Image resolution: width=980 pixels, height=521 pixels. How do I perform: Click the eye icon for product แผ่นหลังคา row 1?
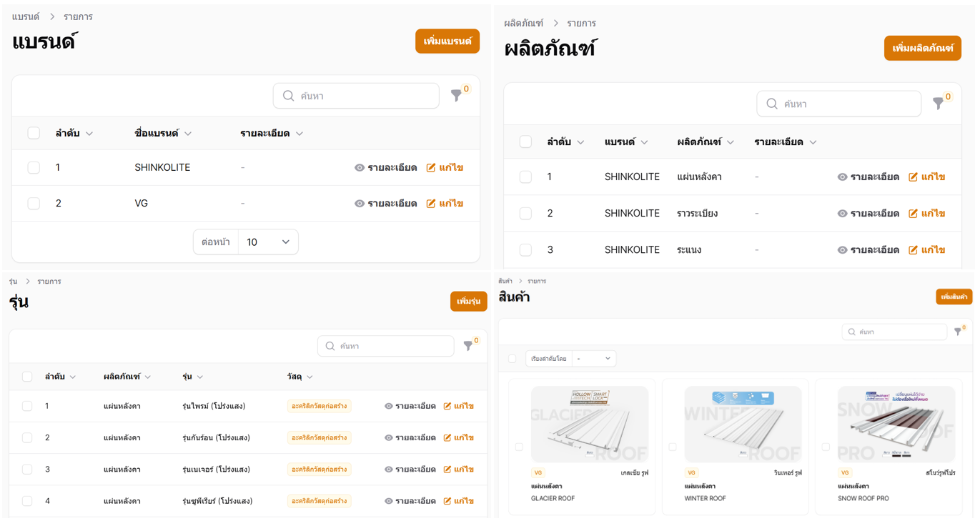[x=842, y=177]
